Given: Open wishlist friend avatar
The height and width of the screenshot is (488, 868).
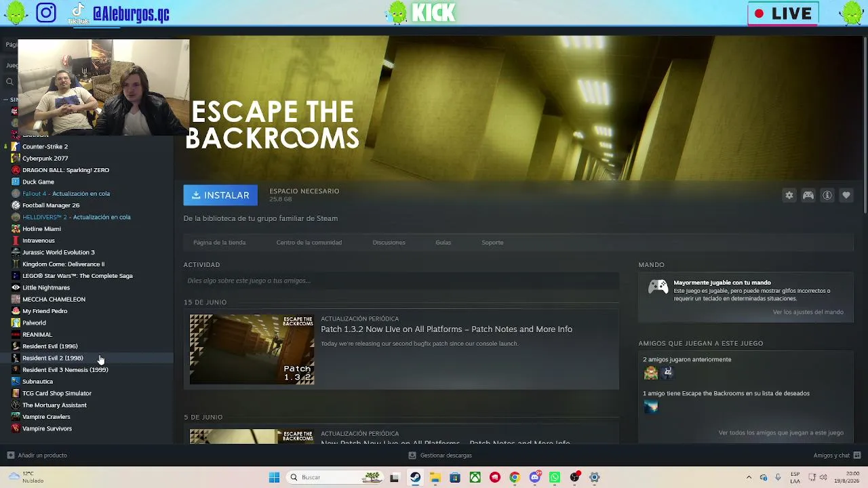Looking at the screenshot, I should 651,406.
